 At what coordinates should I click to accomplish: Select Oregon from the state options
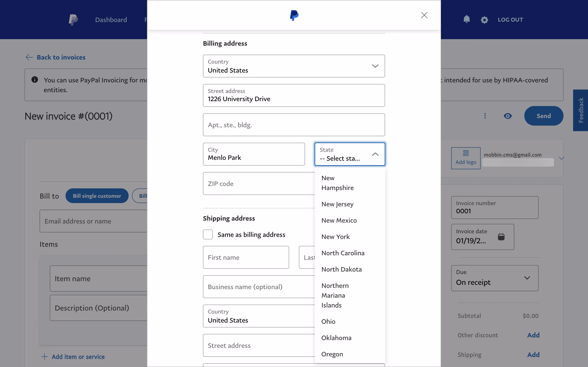click(332, 354)
